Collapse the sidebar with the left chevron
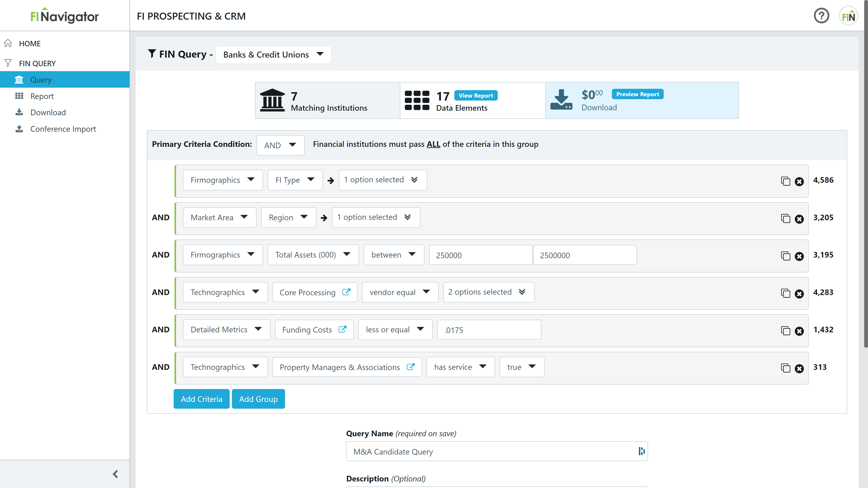 pyautogui.click(x=115, y=474)
